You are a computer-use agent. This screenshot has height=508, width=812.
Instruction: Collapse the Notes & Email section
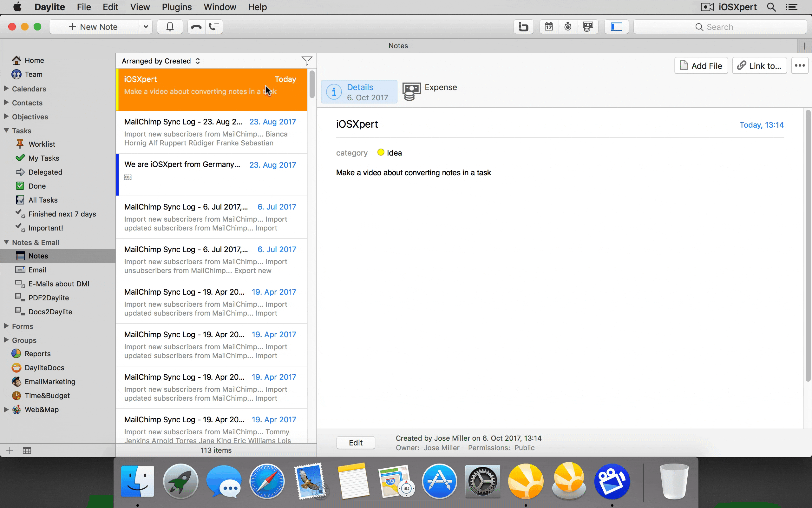[x=6, y=242]
